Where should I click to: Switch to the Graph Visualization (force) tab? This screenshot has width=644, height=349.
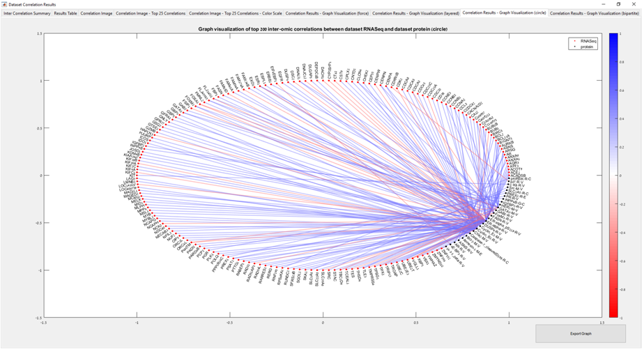pyautogui.click(x=327, y=13)
